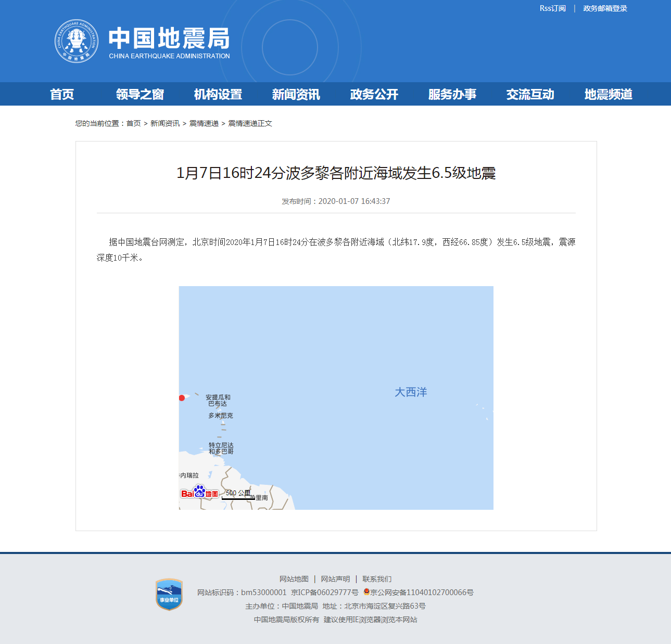Image resolution: width=671 pixels, height=644 pixels.
Task: Open the 领导之窗 navigation item
Action: [140, 94]
